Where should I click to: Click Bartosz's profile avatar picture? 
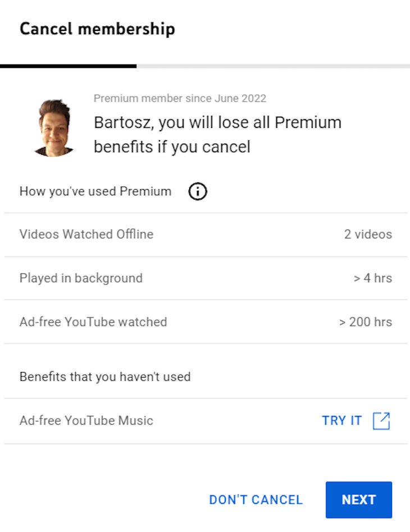pos(54,128)
